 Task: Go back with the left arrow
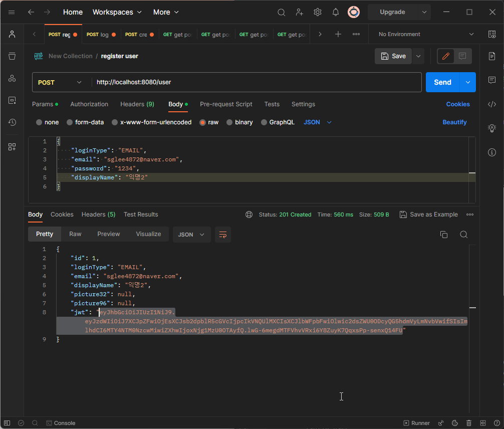click(31, 12)
